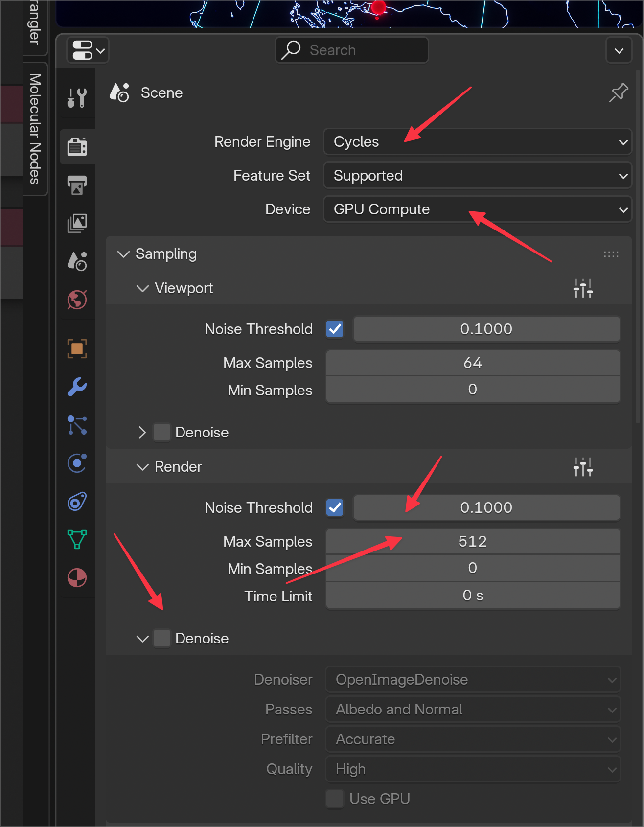Screen dimensions: 644x827
Task: Enable Render Denoise checkbox
Action: (x=162, y=638)
